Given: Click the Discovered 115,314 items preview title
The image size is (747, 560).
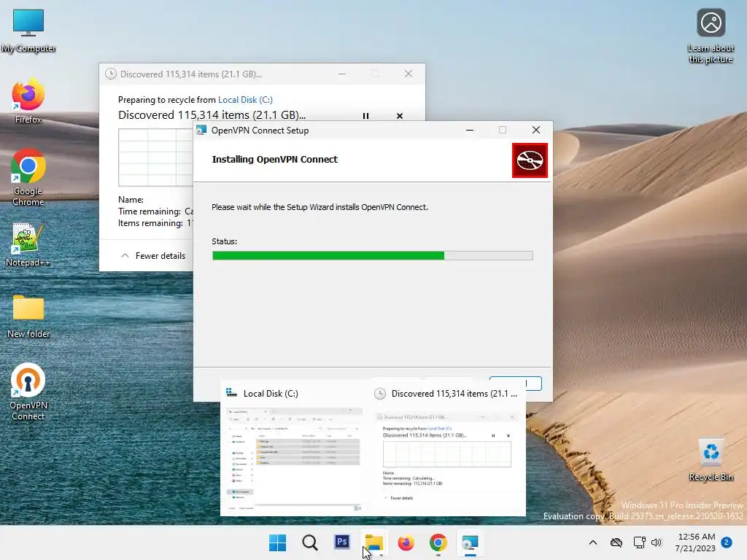Looking at the screenshot, I should [x=454, y=394].
